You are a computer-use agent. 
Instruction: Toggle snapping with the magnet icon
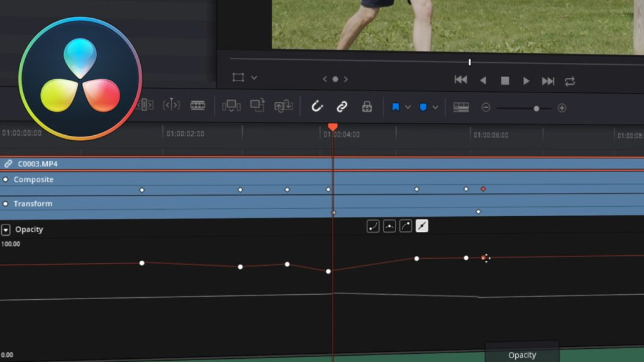(317, 107)
